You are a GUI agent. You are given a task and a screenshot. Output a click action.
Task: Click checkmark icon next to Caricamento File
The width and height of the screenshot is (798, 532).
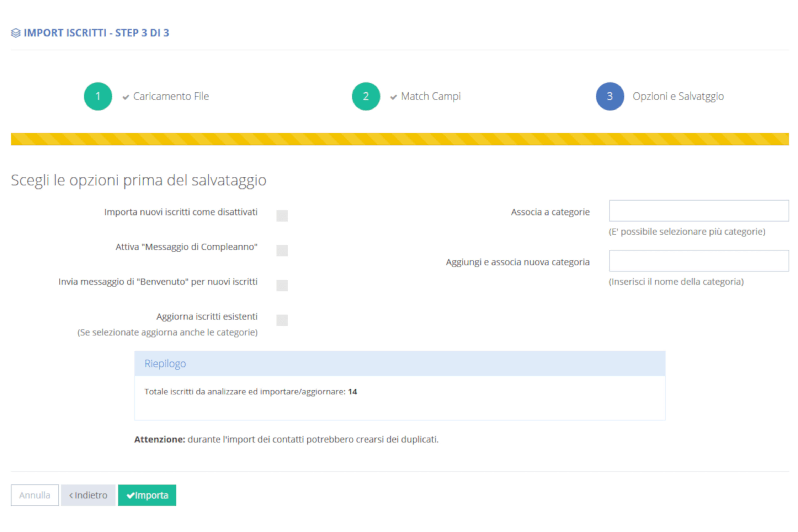click(x=126, y=97)
